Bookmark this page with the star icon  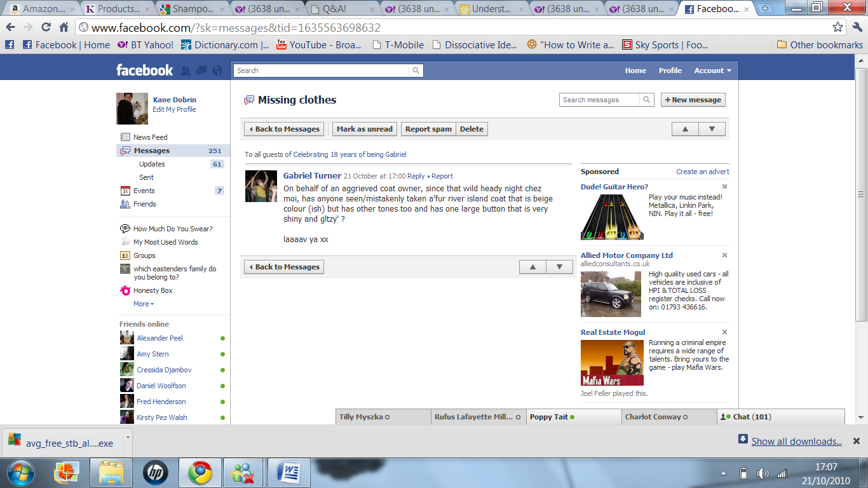[838, 27]
